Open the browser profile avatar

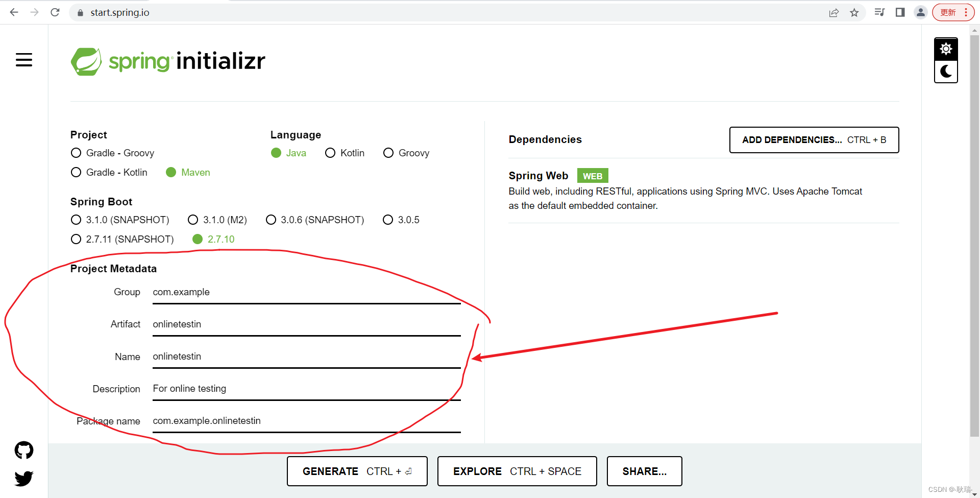click(x=921, y=12)
